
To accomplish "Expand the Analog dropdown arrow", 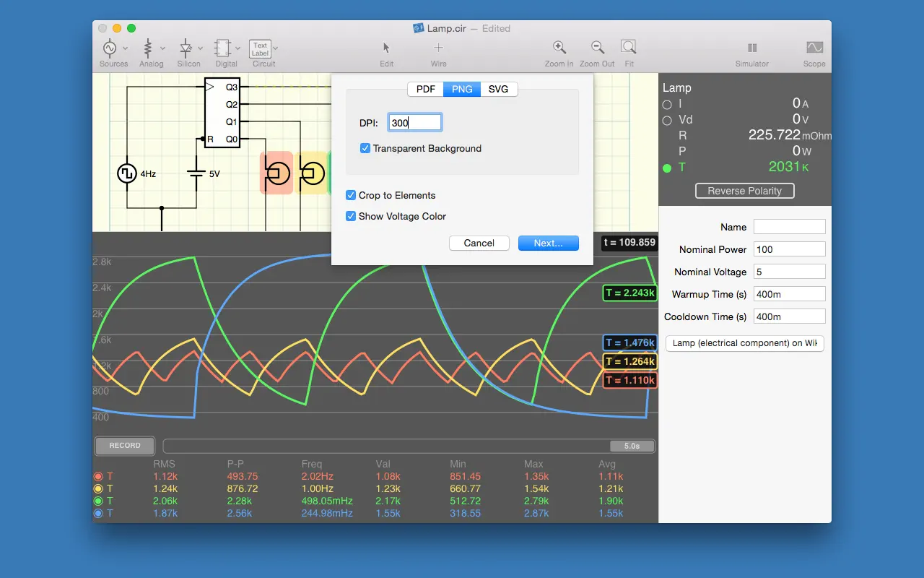I will point(163,48).
